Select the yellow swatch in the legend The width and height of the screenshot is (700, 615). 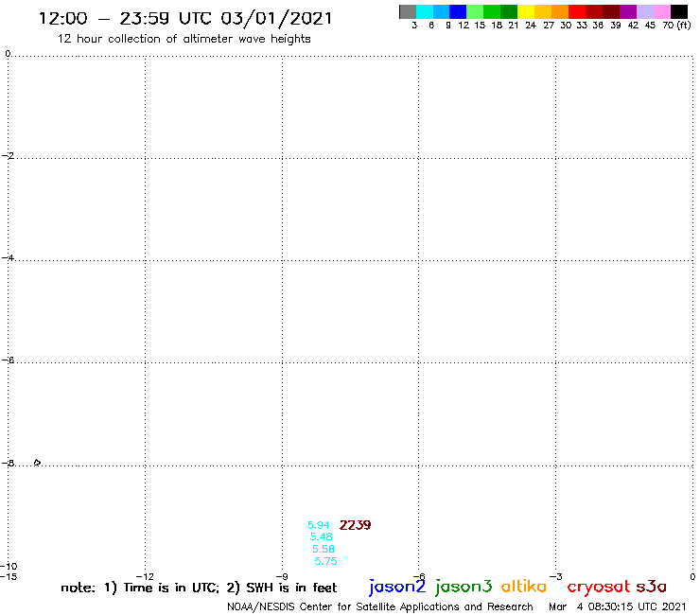[x=526, y=11]
